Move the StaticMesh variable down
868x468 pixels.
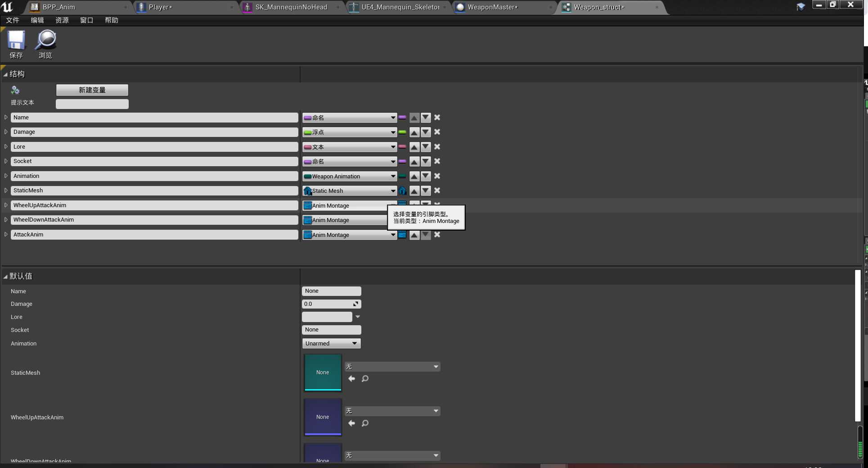pyautogui.click(x=426, y=191)
